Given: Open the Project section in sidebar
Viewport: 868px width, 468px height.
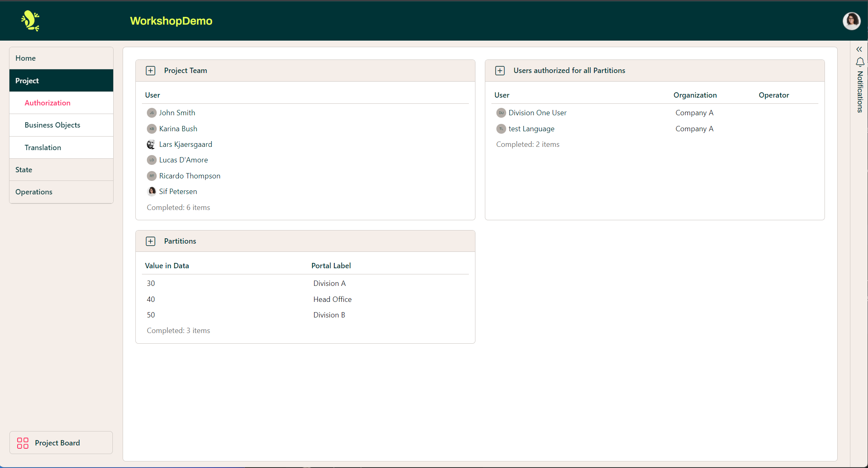Looking at the screenshot, I should [x=27, y=80].
